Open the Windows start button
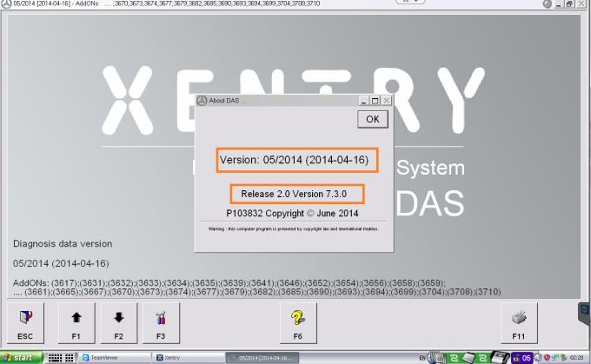591x364 pixels. 21,358
